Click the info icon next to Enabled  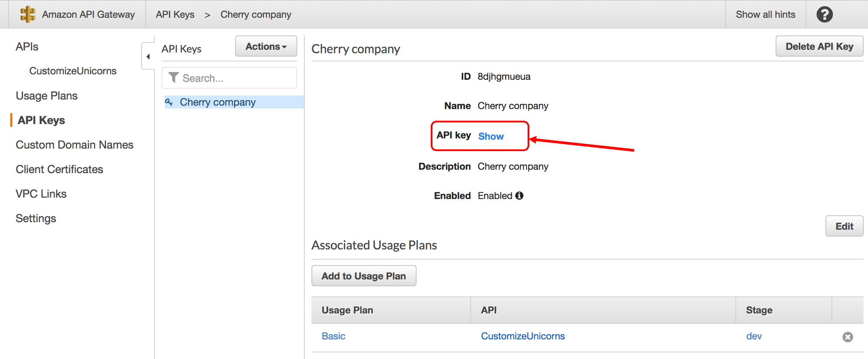tap(519, 196)
